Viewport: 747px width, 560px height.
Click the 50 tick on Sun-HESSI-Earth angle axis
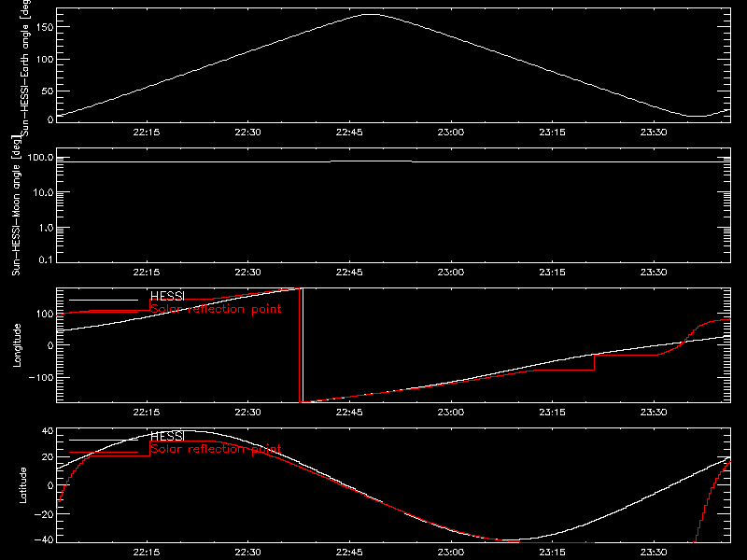click(x=48, y=91)
